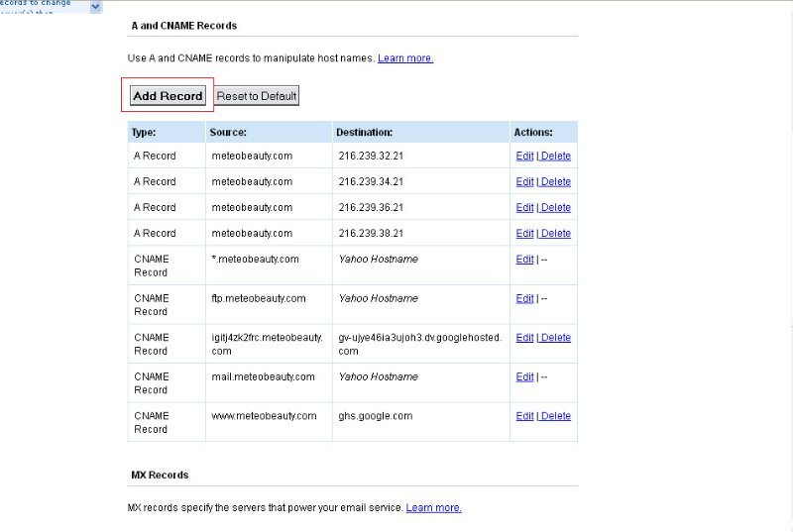Viewport: 793px width, 532px height.
Task: Select the 216.239.36.21 destination cell
Action: click(x=420, y=207)
